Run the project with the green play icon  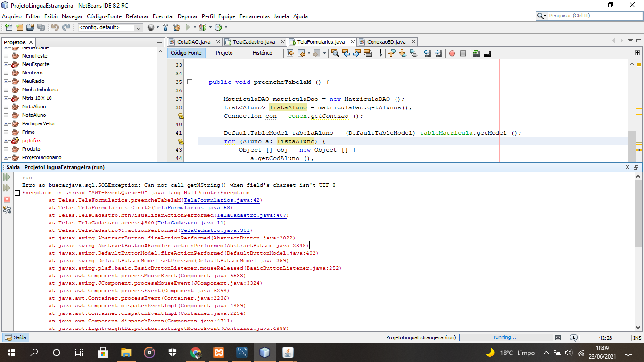tap(188, 27)
